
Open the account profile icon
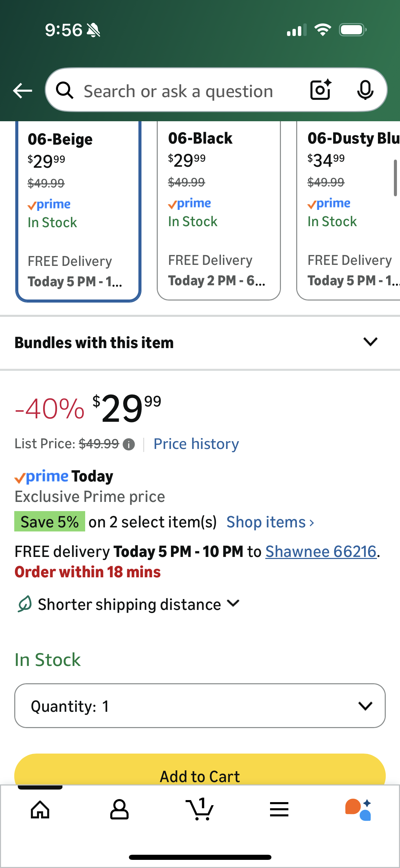(119, 809)
